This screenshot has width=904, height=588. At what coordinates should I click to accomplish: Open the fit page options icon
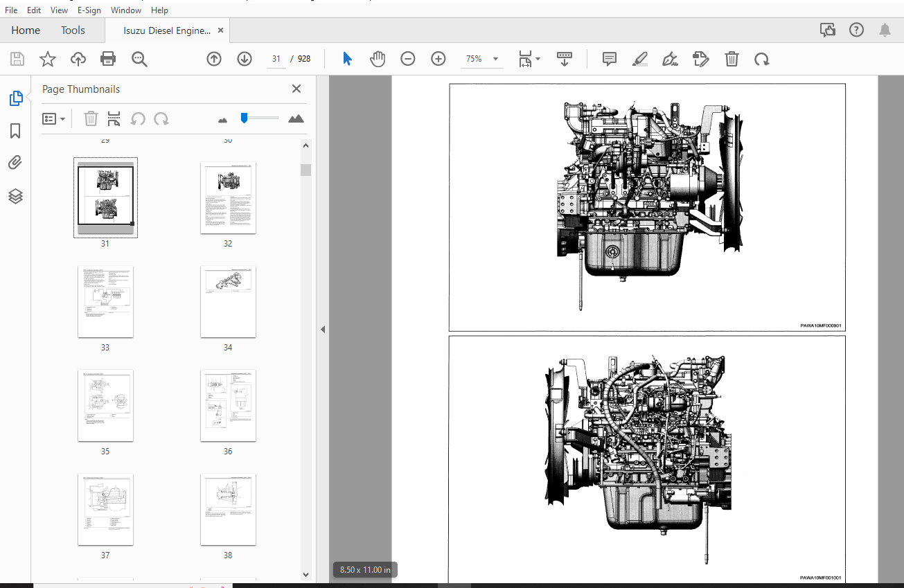point(529,59)
